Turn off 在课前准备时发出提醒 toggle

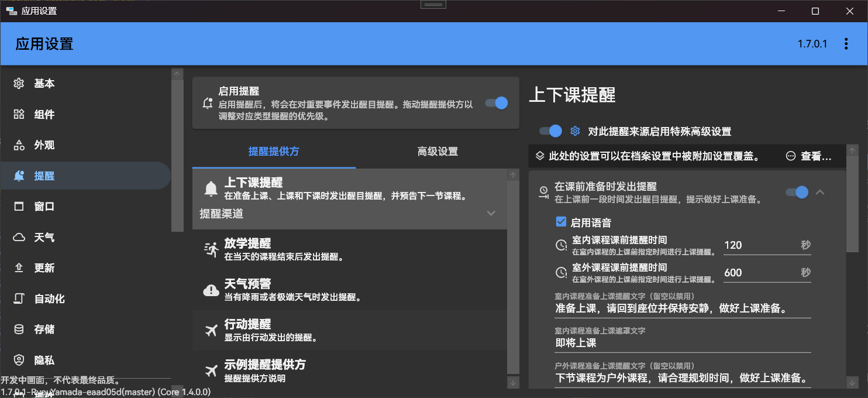coord(797,192)
